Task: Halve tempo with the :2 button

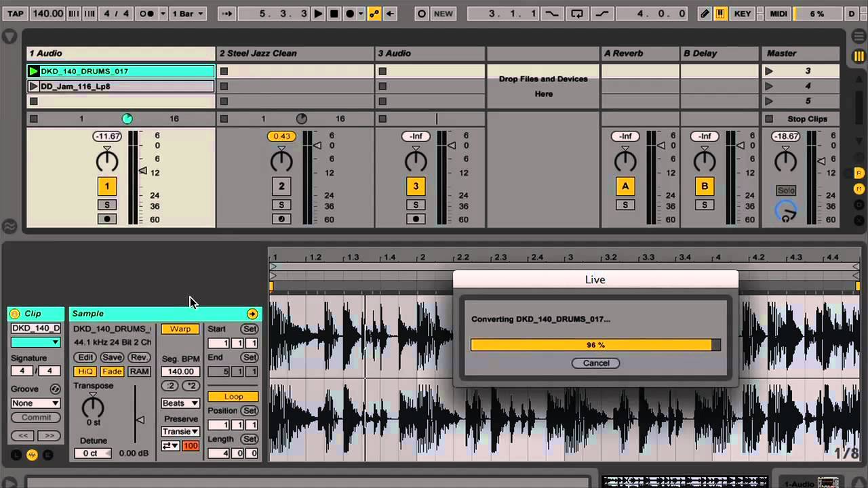Action: 170,386
